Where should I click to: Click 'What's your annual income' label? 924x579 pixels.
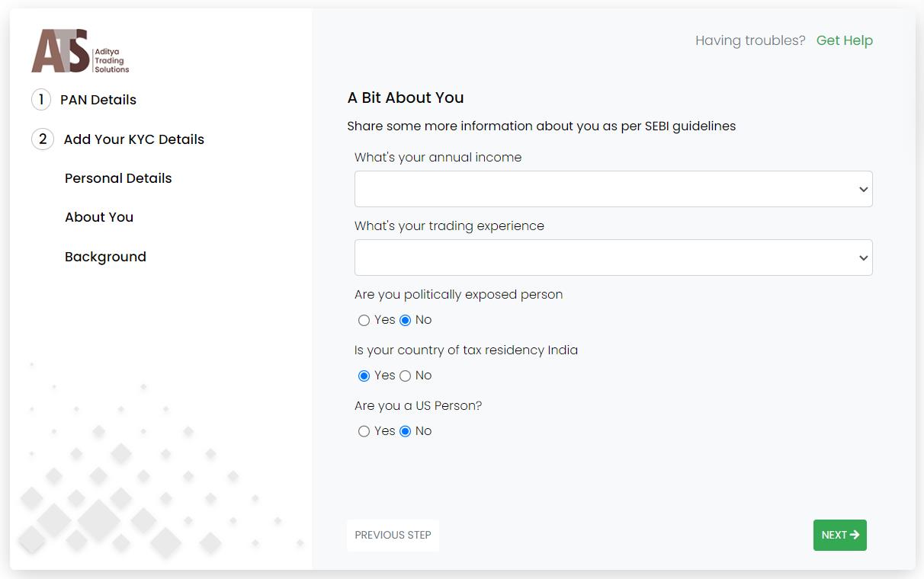click(438, 158)
